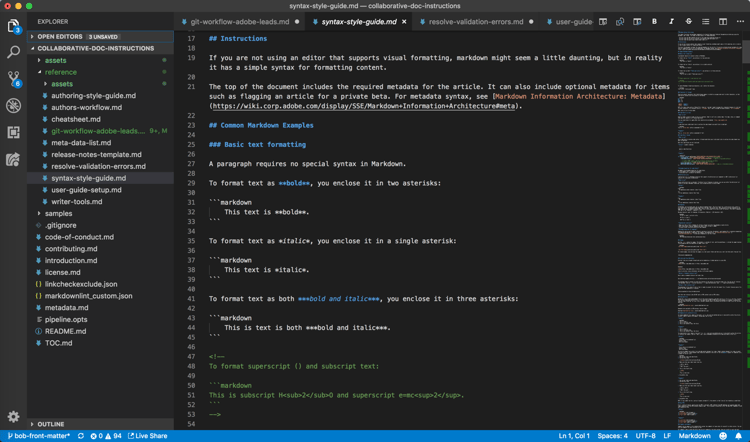750x442 pixels.
Task: Expand the Open Editors section
Action: coord(60,36)
